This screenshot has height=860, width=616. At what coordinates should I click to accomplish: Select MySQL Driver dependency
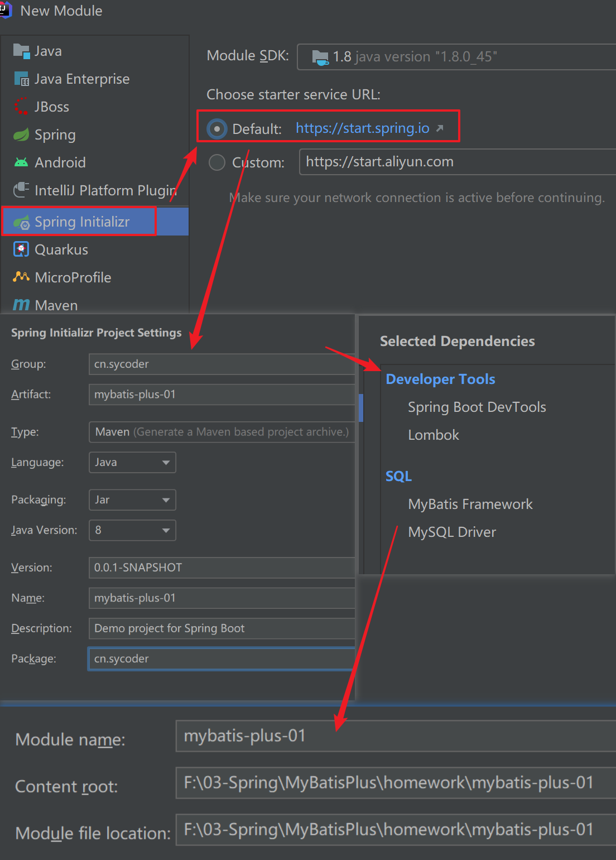click(452, 532)
